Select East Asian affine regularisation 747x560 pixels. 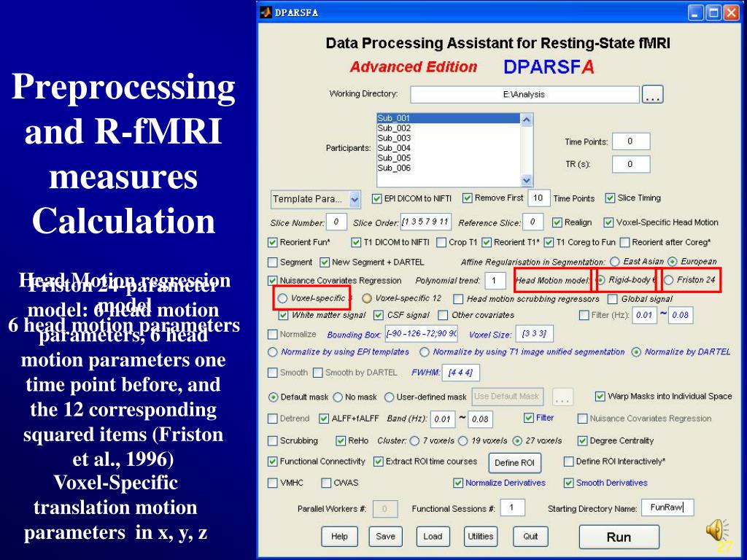[615, 262]
